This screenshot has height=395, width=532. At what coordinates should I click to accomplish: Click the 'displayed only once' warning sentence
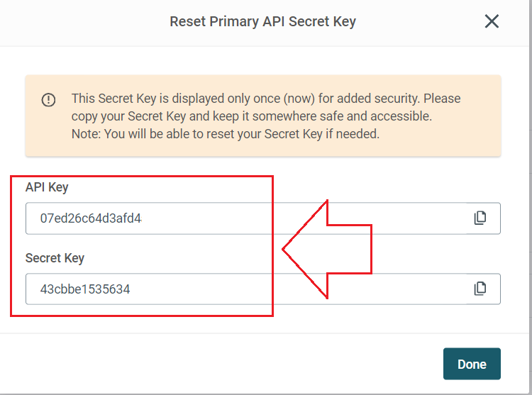266,99
